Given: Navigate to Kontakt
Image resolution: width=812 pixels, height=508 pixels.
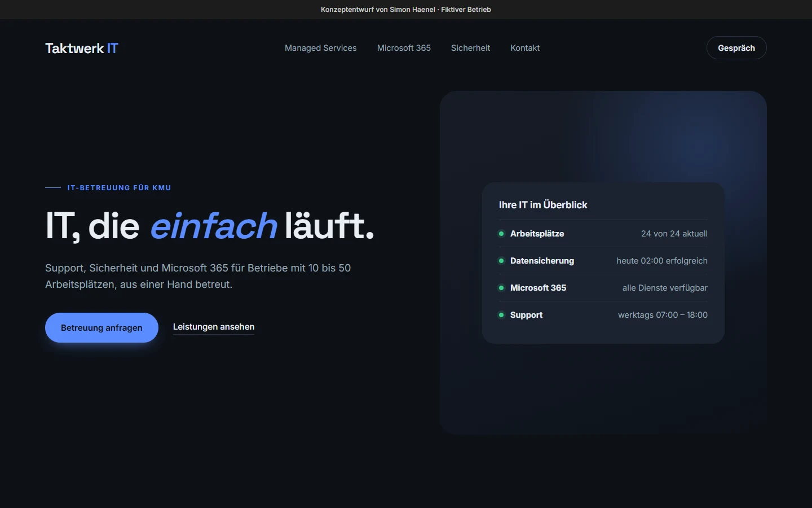Looking at the screenshot, I should pyautogui.click(x=525, y=48).
